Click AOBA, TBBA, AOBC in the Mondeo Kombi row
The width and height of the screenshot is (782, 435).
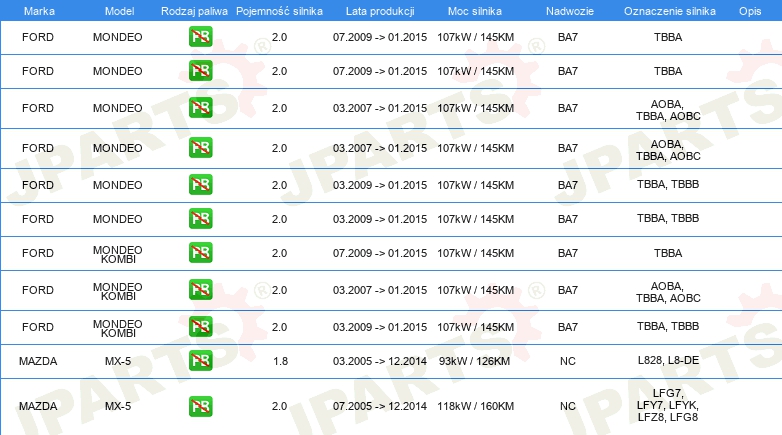coord(668,292)
